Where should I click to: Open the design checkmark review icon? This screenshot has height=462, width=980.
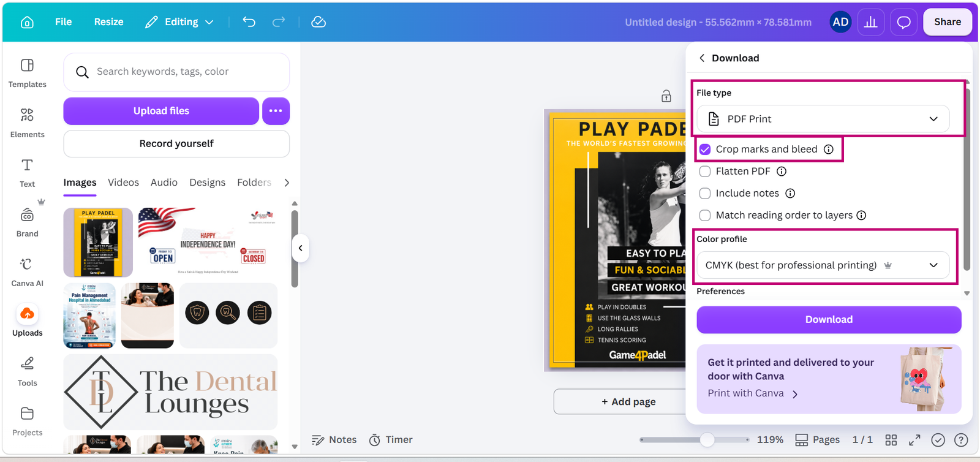938,440
